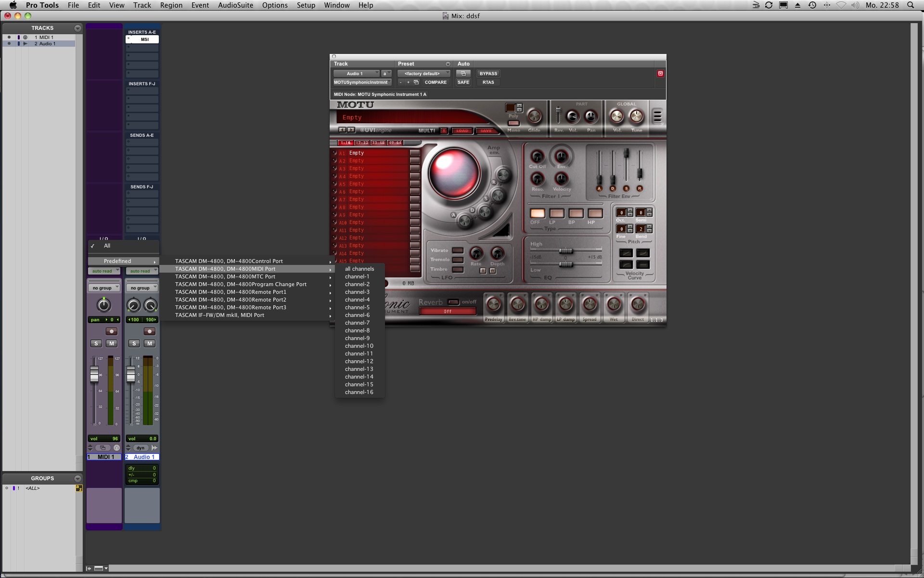Open Spotlight search in the menu bar
The width and height of the screenshot is (924, 578).
click(911, 5)
